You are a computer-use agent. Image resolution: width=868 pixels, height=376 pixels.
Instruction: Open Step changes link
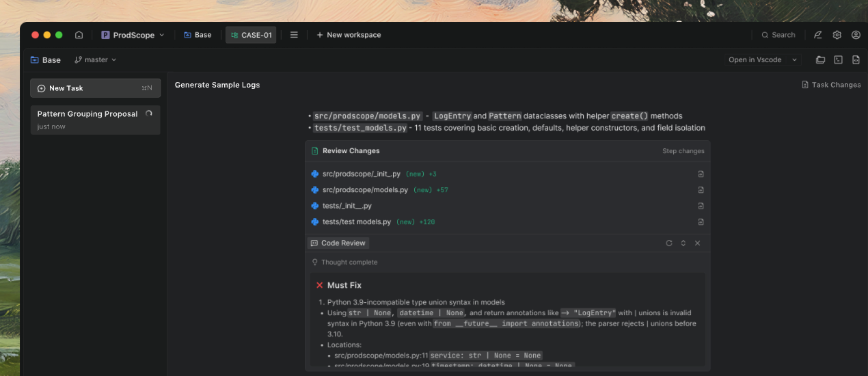(683, 151)
